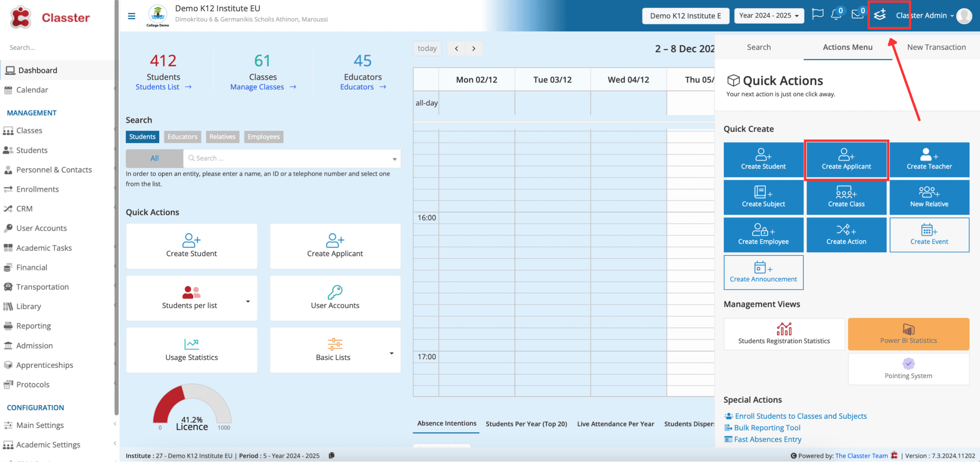Screen dimensions: 980x462
Task: Open the Year 2024 - 2025 dropdown
Action: point(769,16)
